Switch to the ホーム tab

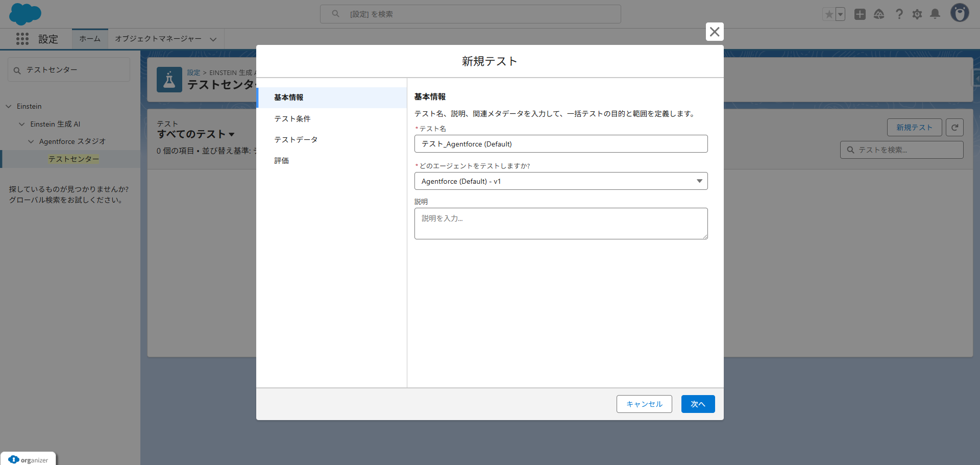click(x=90, y=39)
